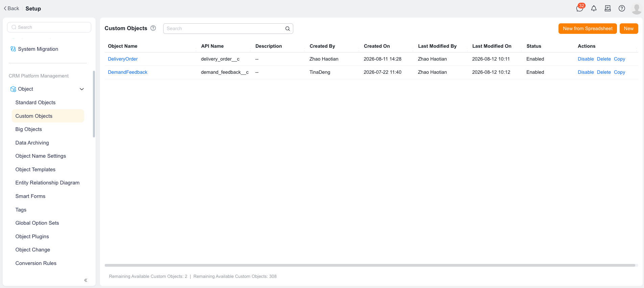Delete the DeliveryOrder object
Viewport: 644px width, 288px height.
pos(604,59)
